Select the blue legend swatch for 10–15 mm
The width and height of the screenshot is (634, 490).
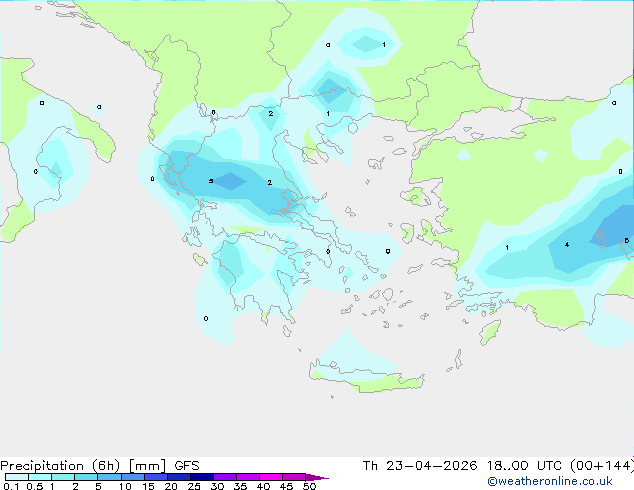click(133, 477)
